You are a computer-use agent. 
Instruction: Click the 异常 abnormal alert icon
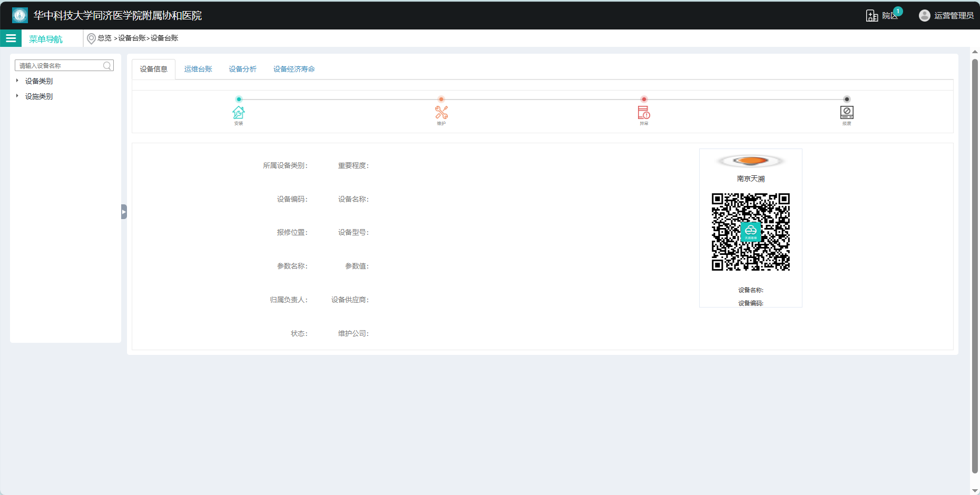pyautogui.click(x=644, y=113)
